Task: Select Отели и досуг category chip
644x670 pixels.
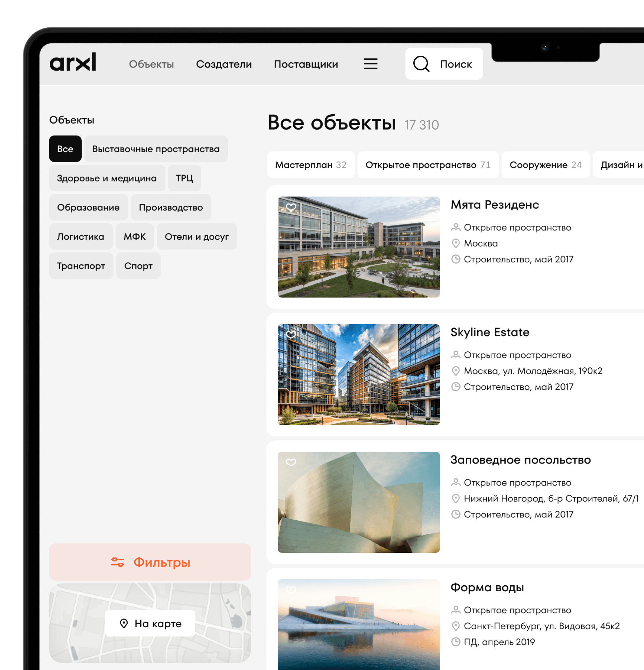Action: (197, 237)
